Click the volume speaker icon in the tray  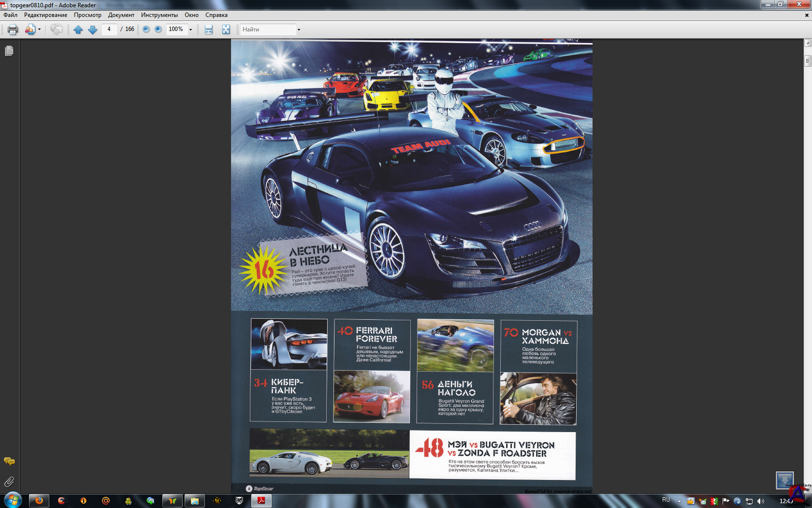(761, 501)
